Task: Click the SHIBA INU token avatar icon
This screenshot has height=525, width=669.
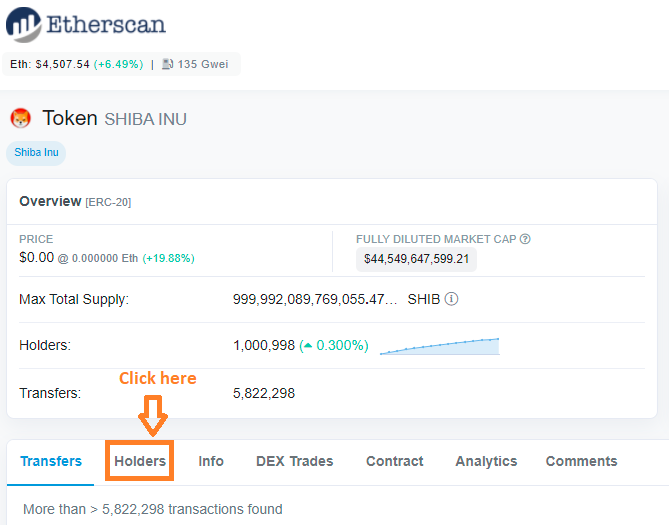Action: point(21,119)
